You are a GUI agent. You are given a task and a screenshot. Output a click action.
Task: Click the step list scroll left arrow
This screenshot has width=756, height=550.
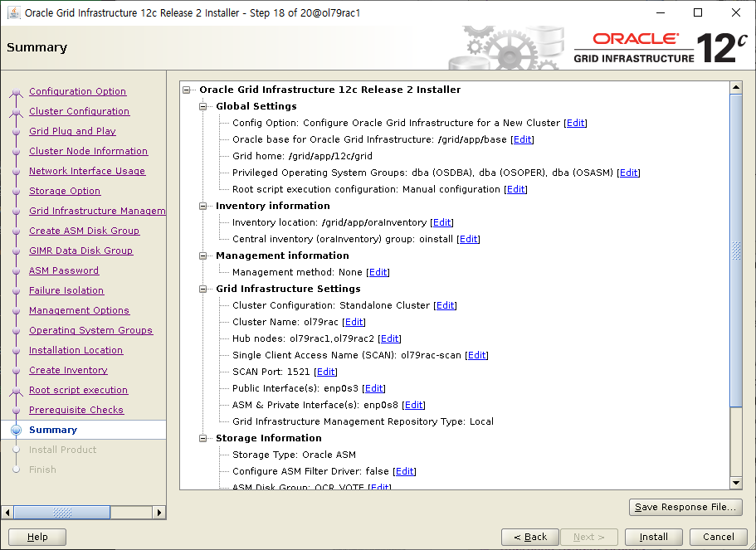pos(7,513)
